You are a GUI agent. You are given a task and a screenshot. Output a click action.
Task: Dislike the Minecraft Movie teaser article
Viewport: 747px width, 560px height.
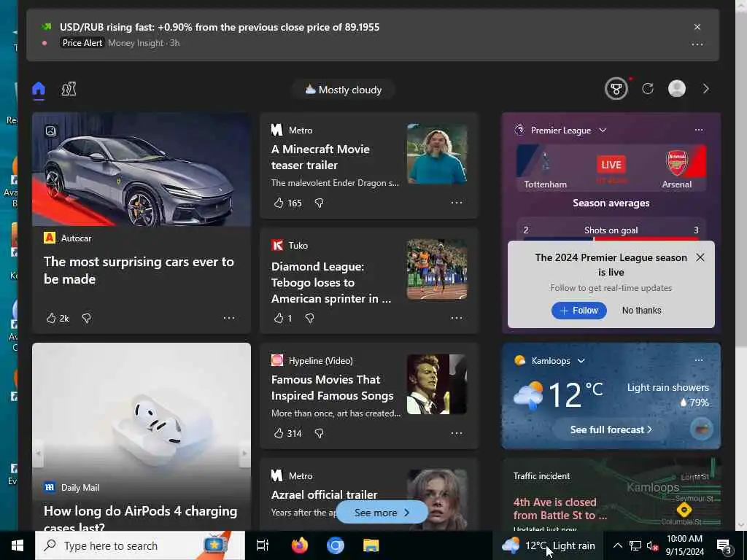click(x=319, y=203)
